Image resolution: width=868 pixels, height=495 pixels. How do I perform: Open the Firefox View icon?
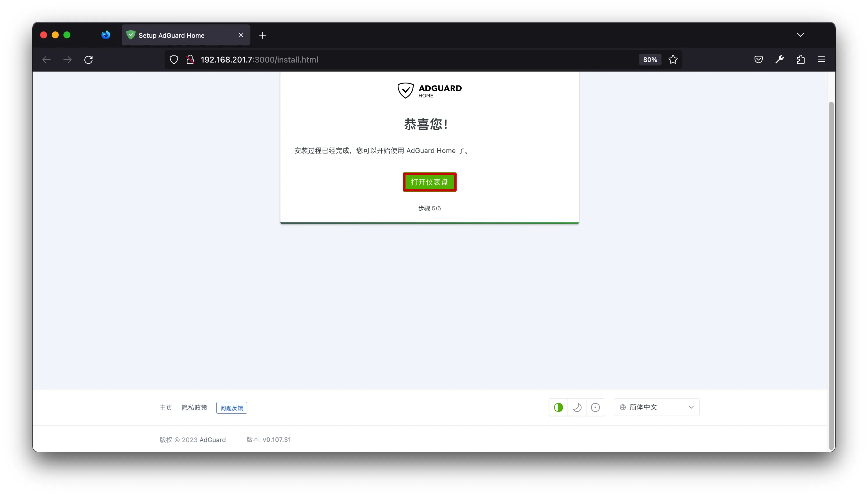106,35
